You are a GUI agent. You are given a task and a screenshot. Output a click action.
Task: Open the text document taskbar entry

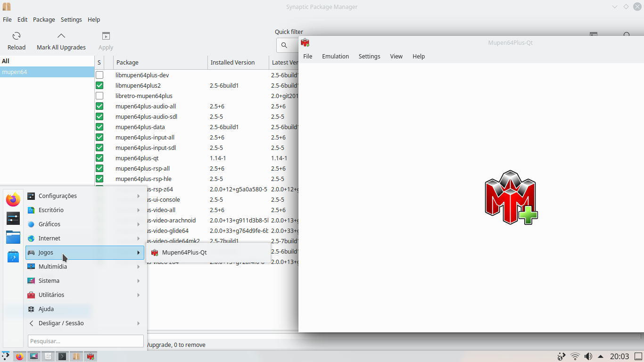tap(48, 356)
